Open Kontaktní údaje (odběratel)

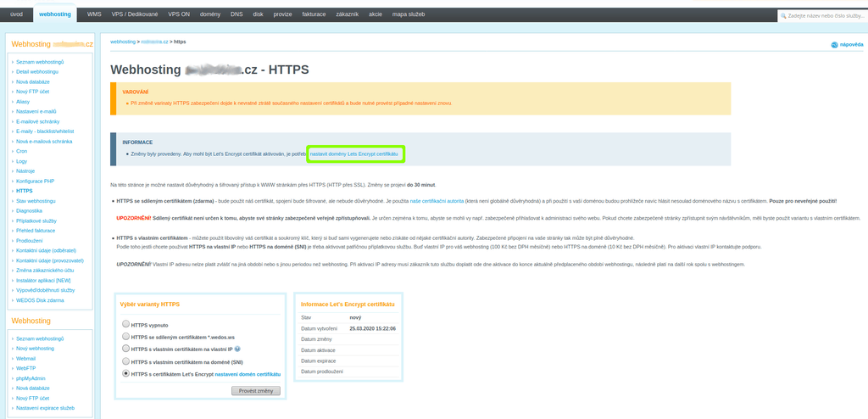[x=46, y=250]
